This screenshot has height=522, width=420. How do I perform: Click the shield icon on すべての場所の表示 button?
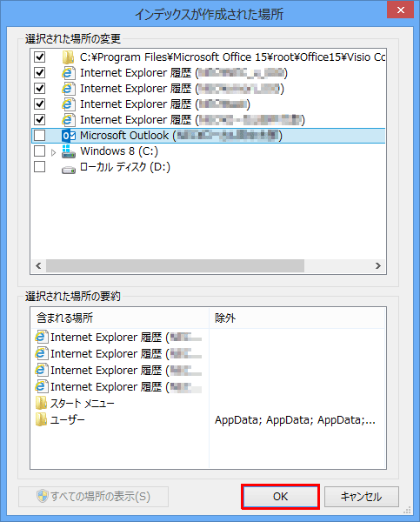pyautogui.click(x=43, y=497)
